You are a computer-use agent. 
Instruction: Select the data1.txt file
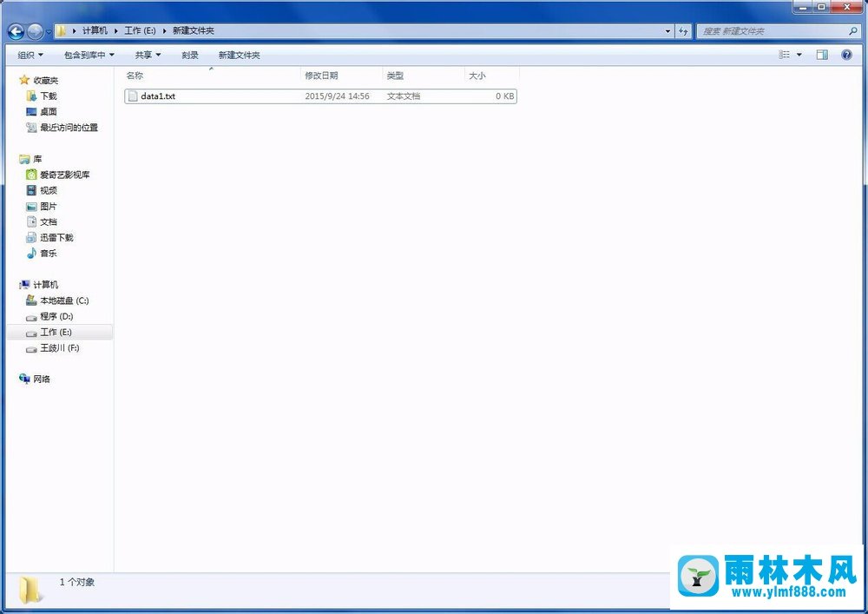click(x=320, y=96)
